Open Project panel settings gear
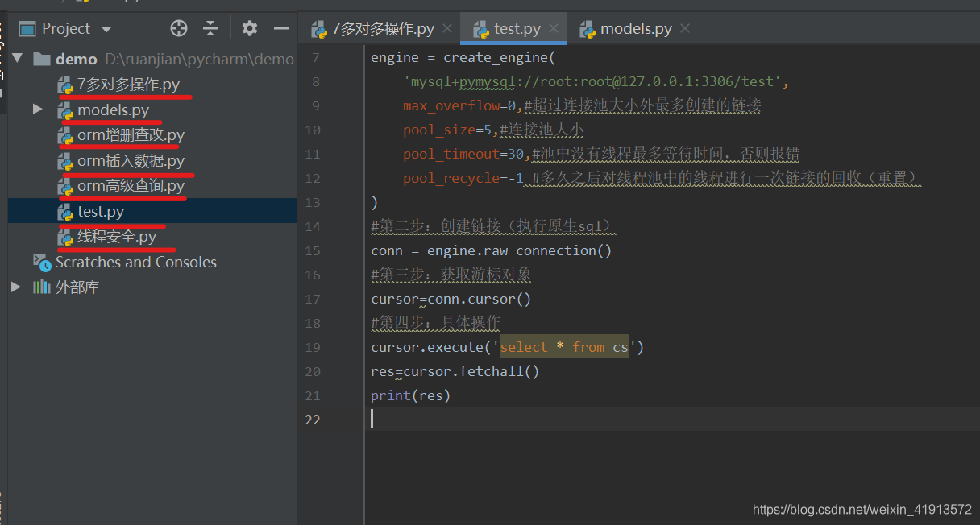The width and height of the screenshot is (980, 525). coord(250,29)
